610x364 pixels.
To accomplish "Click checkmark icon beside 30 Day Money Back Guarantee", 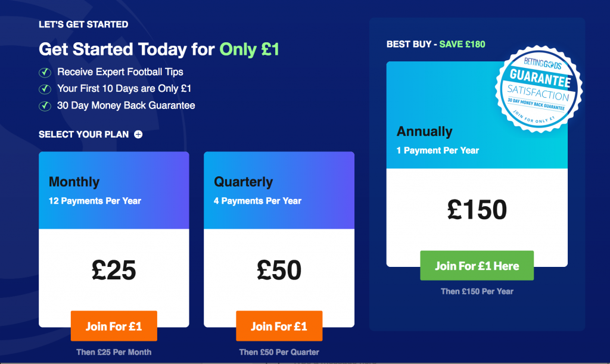I will (x=45, y=106).
